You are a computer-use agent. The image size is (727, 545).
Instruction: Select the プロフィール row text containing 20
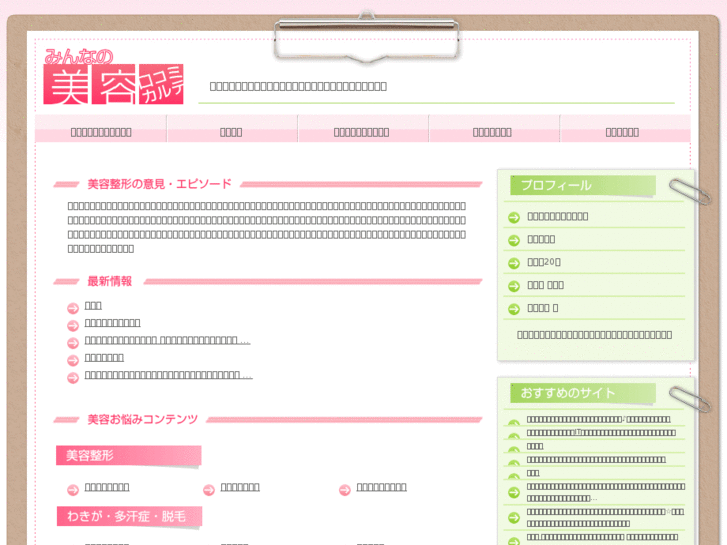544,262
